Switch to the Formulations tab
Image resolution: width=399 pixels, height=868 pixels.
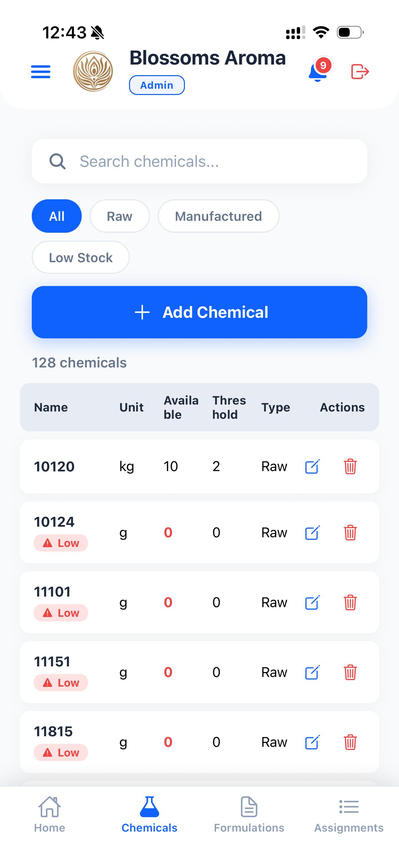(249, 814)
